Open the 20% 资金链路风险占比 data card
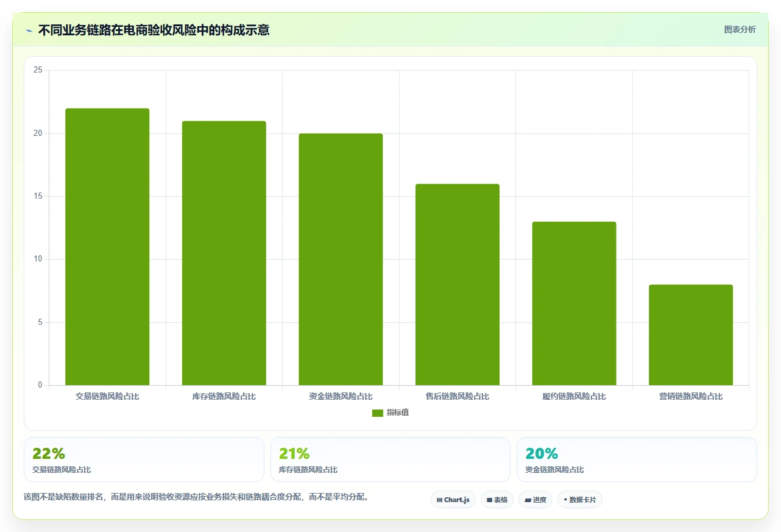The image size is (781, 532). click(x=637, y=459)
